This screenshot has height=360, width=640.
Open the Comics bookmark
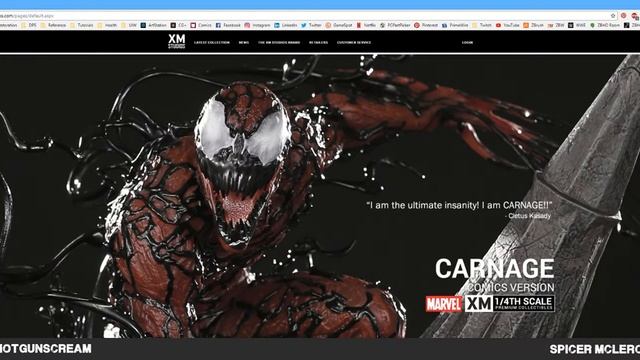point(201,25)
